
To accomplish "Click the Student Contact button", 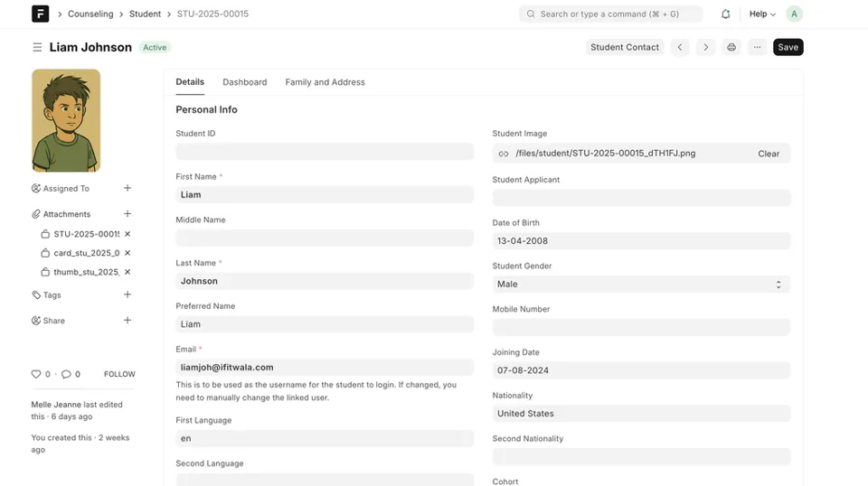I will pos(624,47).
